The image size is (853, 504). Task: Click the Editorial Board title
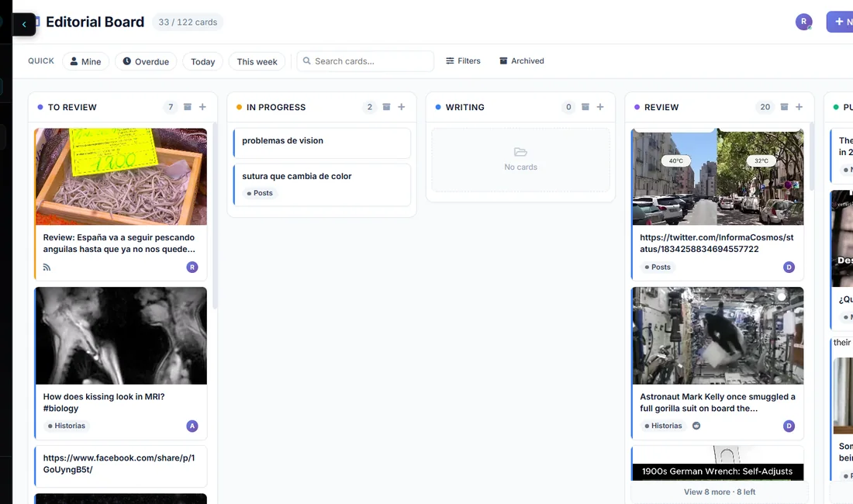point(95,22)
